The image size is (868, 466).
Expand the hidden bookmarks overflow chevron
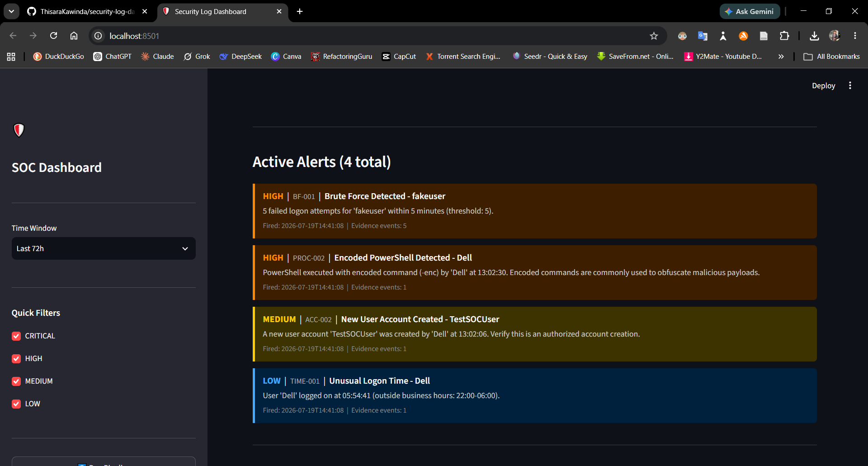pos(781,57)
